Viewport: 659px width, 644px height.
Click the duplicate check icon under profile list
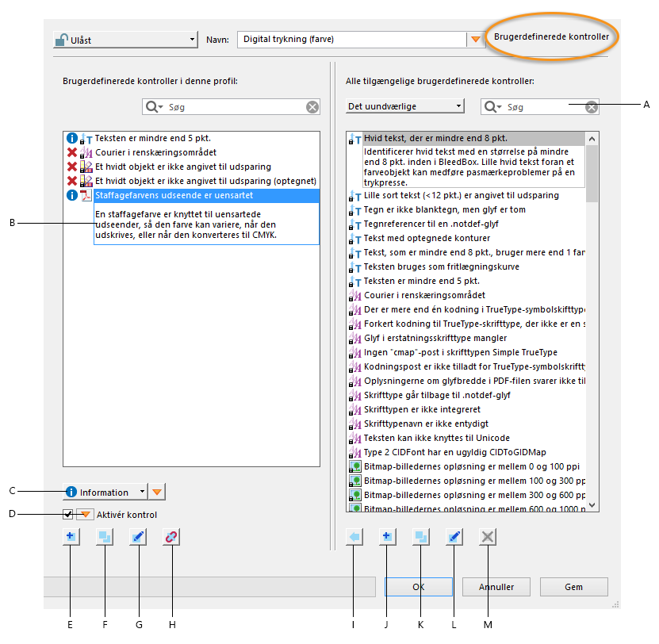click(x=104, y=536)
